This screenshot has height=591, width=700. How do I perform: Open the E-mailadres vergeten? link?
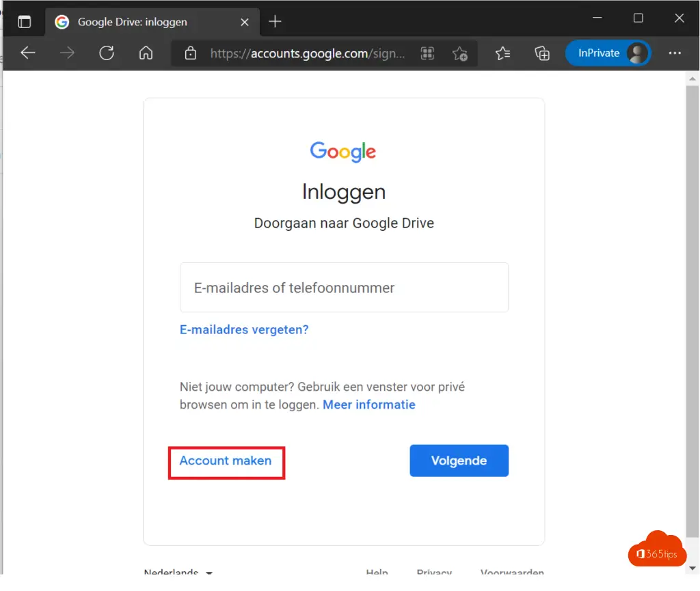[244, 329]
